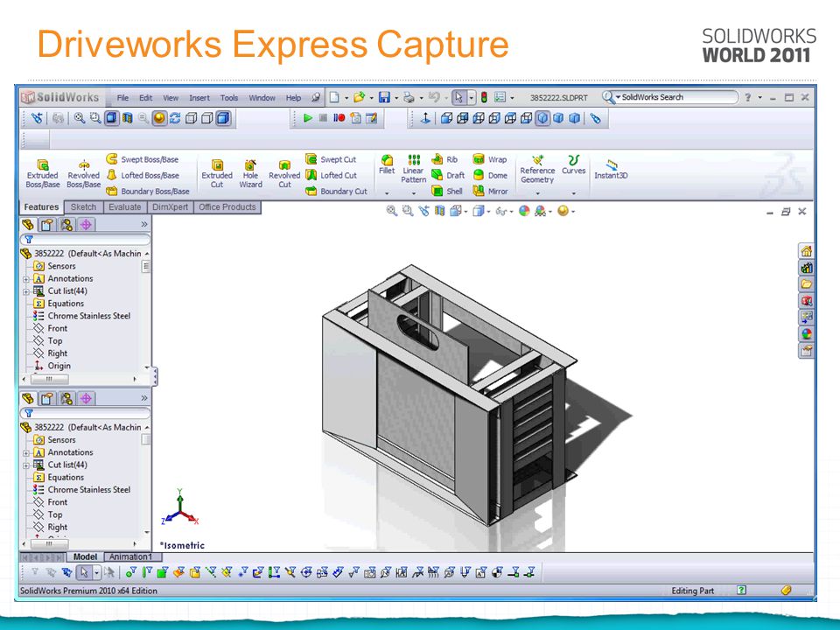Open the Hole Wizard
This screenshot has height=630, width=840.
[250, 173]
